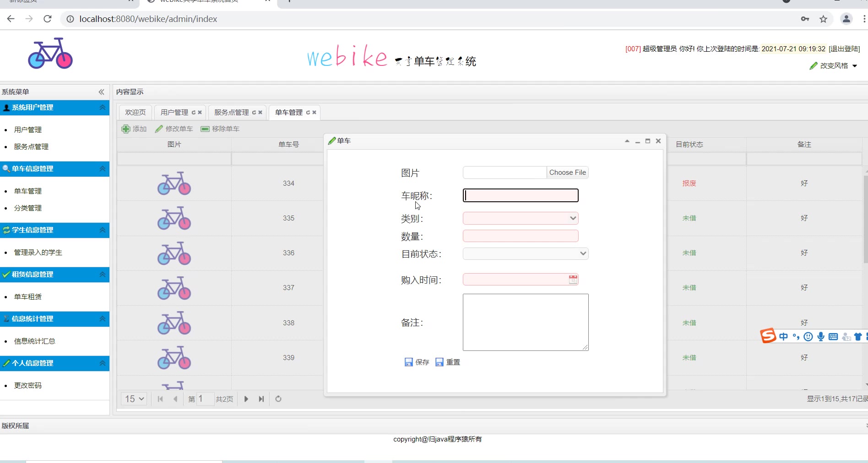Open the 类别 dropdown
This screenshot has height=463, width=868.
tap(573, 218)
